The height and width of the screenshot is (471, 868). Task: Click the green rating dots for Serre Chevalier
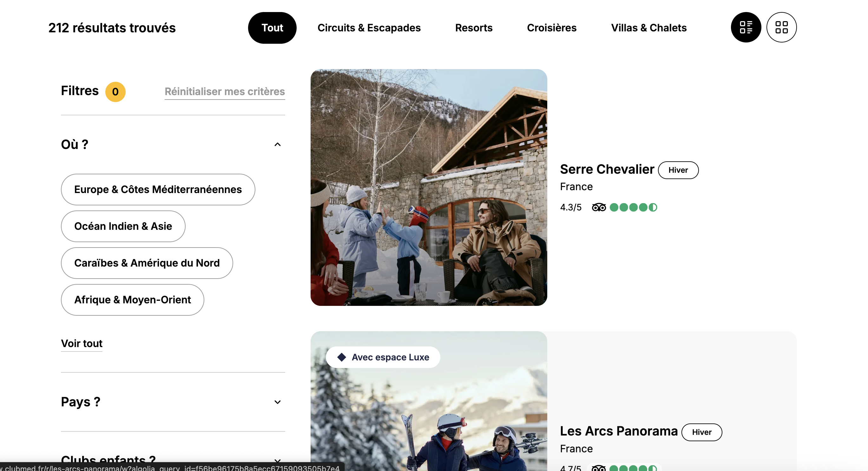click(x=633, y=207)
